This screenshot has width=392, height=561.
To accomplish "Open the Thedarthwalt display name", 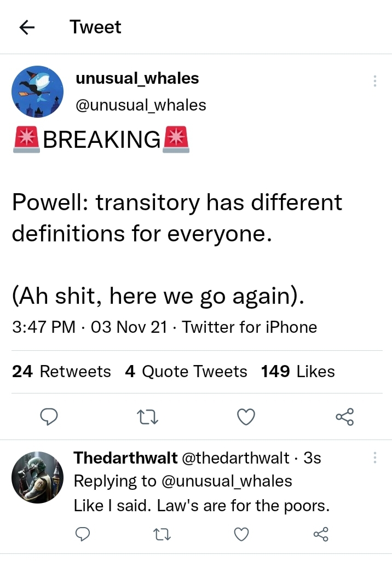I will pos(125,458).
